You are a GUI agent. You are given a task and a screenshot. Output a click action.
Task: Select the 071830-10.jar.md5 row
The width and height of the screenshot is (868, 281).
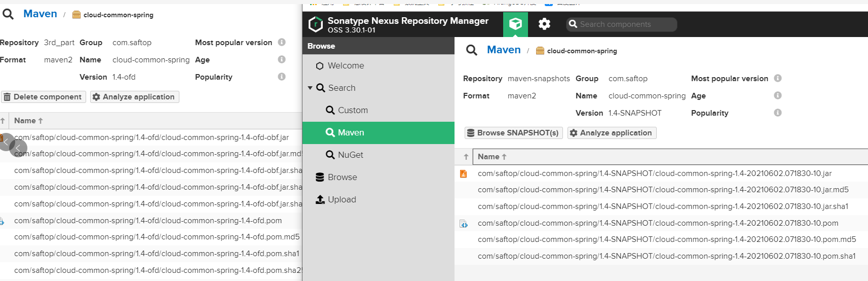coord(661,190)
